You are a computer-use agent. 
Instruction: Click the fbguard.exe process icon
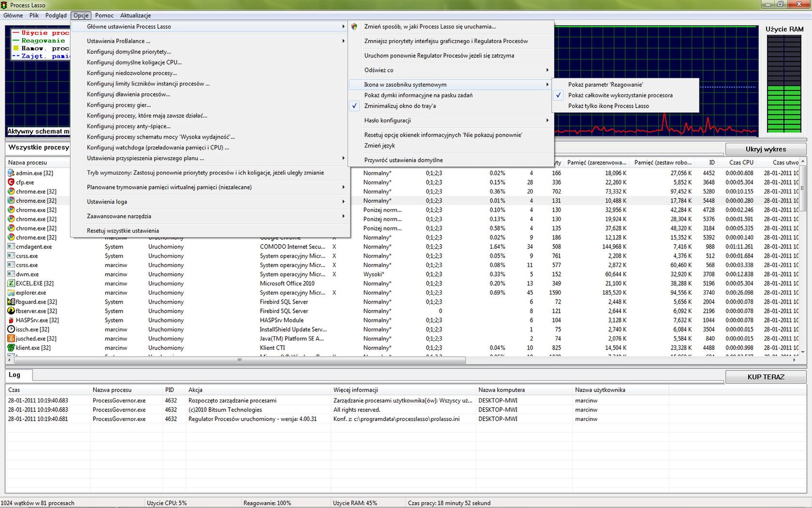click(11, 301)
